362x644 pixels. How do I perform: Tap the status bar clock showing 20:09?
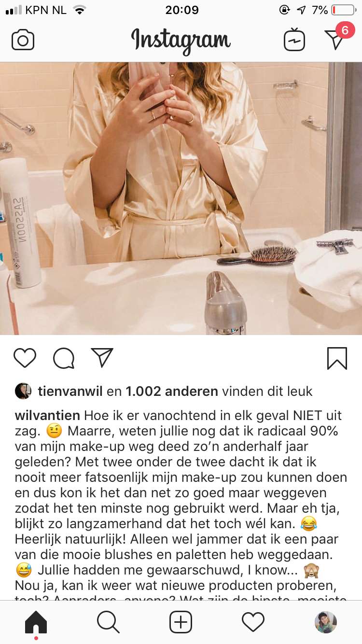[x=181, y=10]
